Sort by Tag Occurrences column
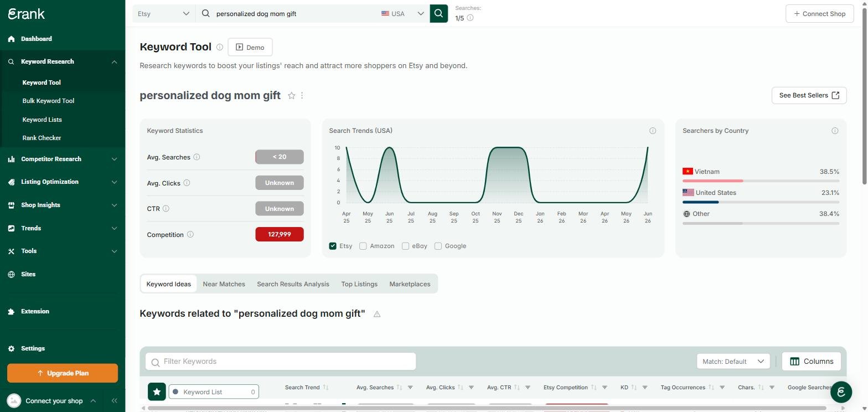Screen dimensions: 868x412 711,388
